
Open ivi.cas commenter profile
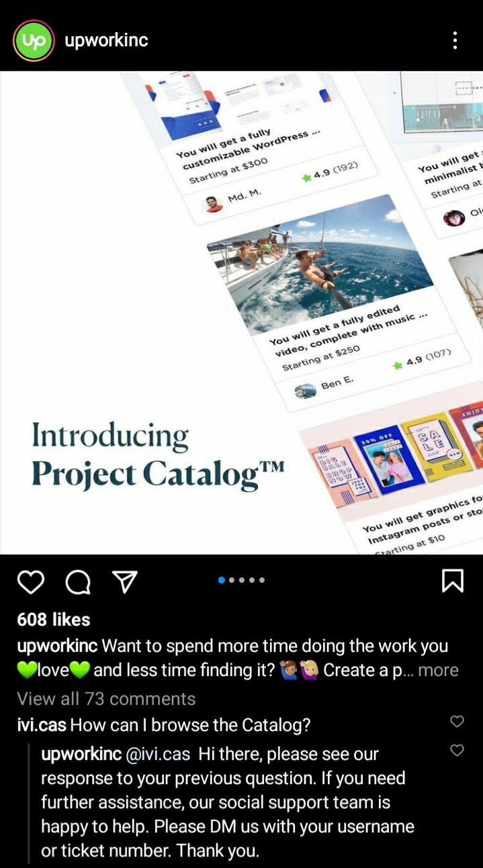click(41, 725)
